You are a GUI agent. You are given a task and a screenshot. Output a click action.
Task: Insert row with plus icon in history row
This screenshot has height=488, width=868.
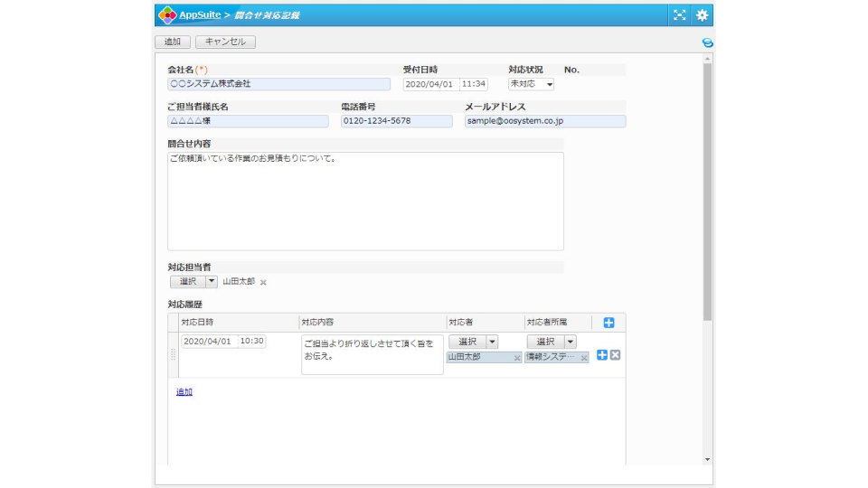[602, 355]
